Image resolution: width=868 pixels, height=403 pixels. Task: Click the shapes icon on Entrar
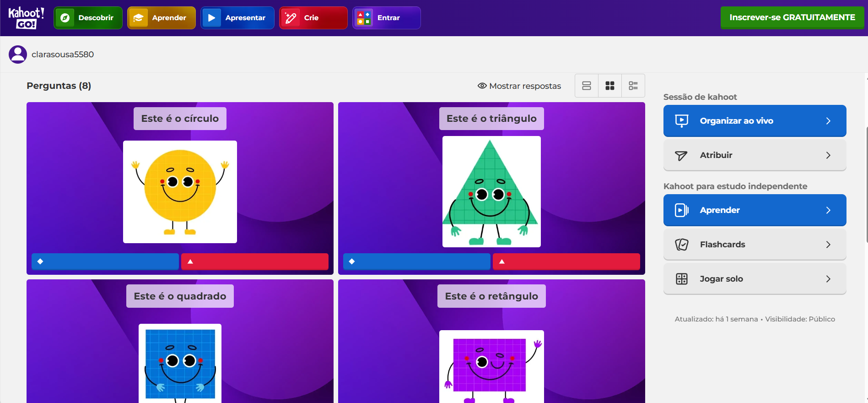click(x=364, y=18)
